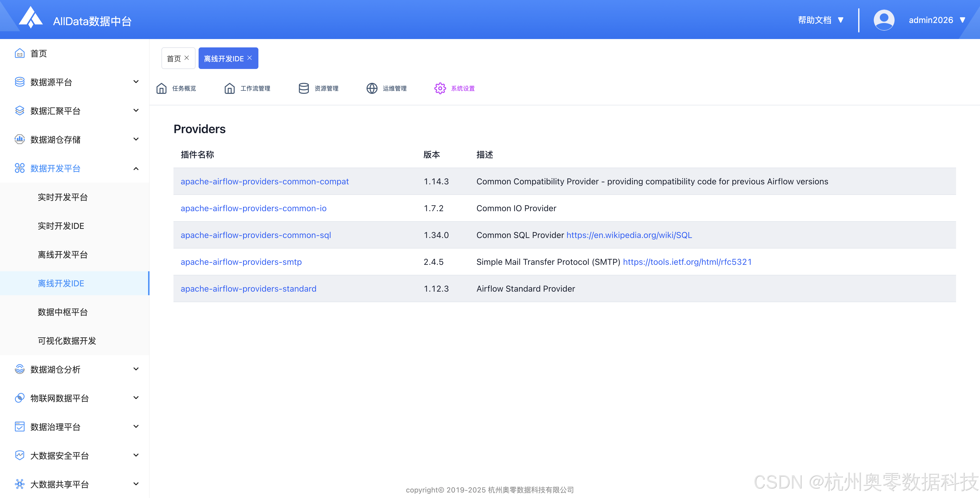This screenshot has height=498, width=980.
Task: Select 实时开发IDE in sidebar
Action: pyautogui.click(x=61, y=226)
